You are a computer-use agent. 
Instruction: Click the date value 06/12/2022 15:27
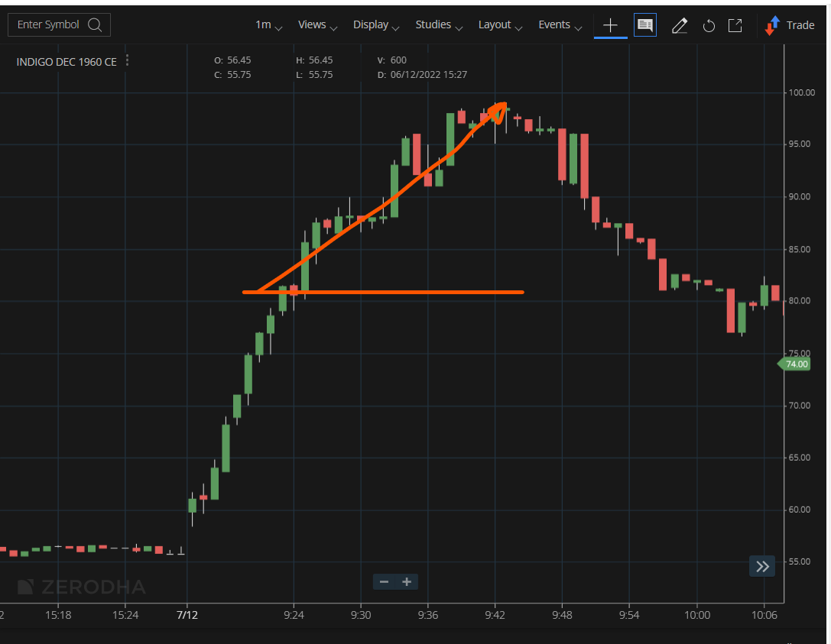coord(429,75)
